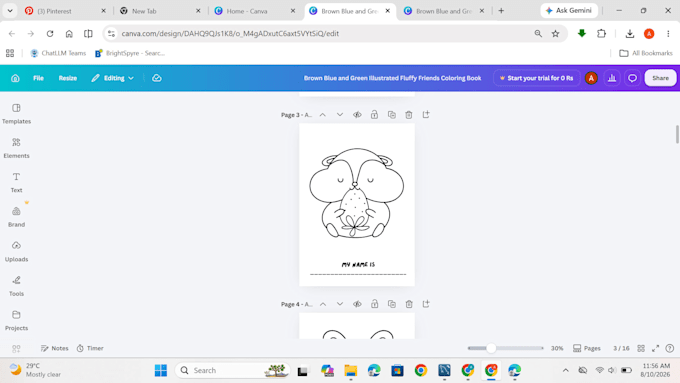
Task: Open the Tools panel
Action: [16, 286]
